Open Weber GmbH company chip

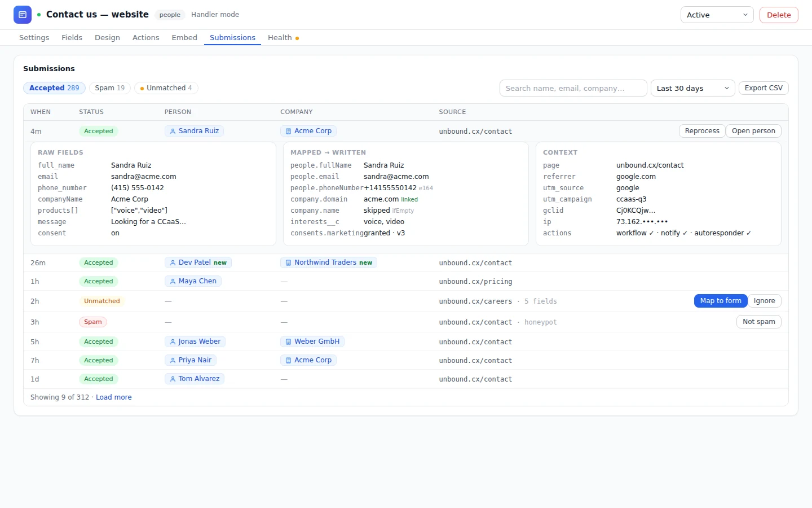(312, 341)
